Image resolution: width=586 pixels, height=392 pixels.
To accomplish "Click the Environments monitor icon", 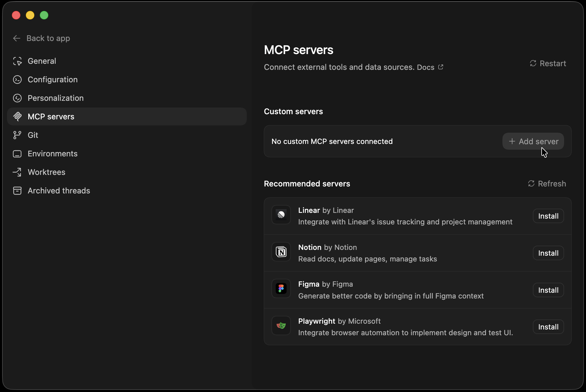I will tap(17, 154).
